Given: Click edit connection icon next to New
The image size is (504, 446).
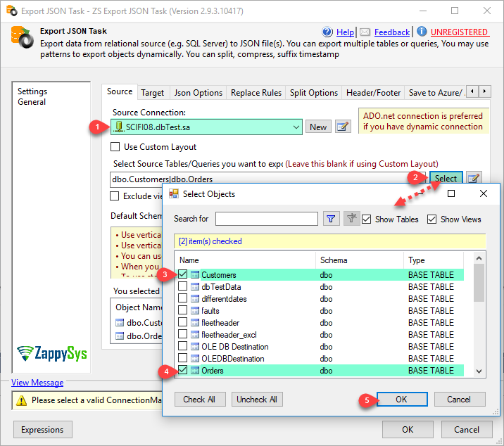Looking at the screenshot, I should [x=343, y=127].
